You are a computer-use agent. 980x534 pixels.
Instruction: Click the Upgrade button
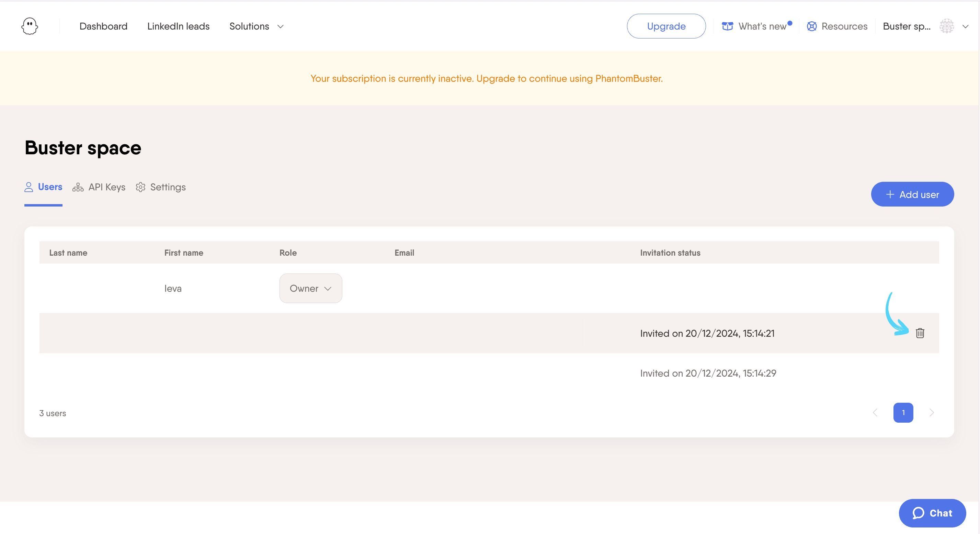point(666,26)
